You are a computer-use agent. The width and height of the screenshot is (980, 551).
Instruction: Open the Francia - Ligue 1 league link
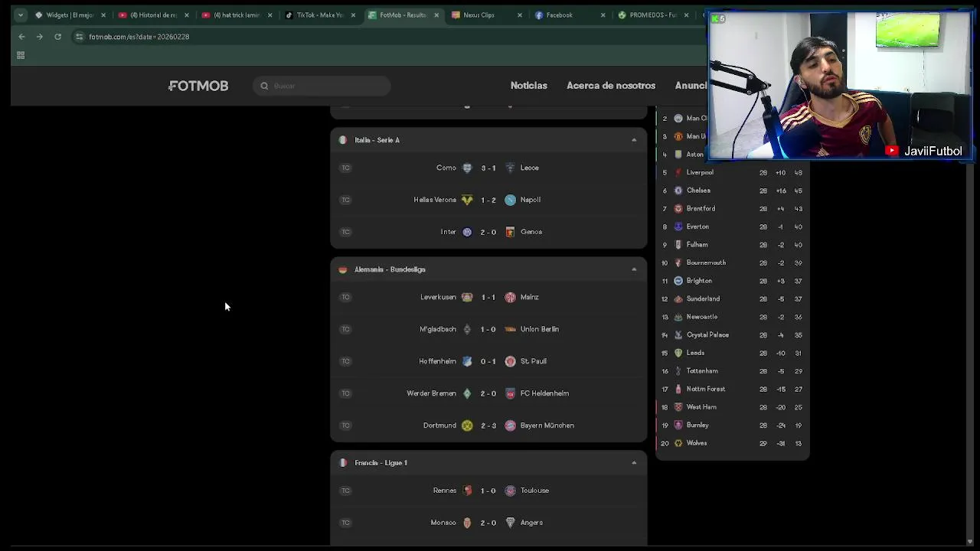tap(381, 463)
